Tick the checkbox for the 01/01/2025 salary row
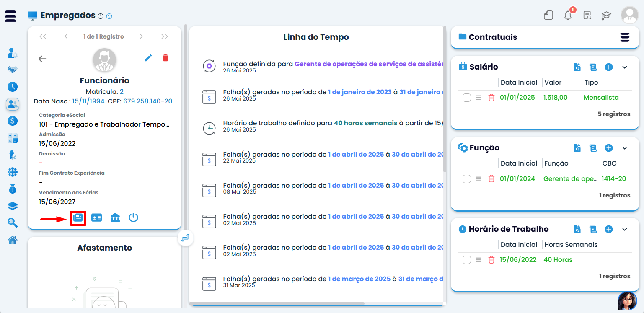The image size is (644, 313). click(467, 98)
